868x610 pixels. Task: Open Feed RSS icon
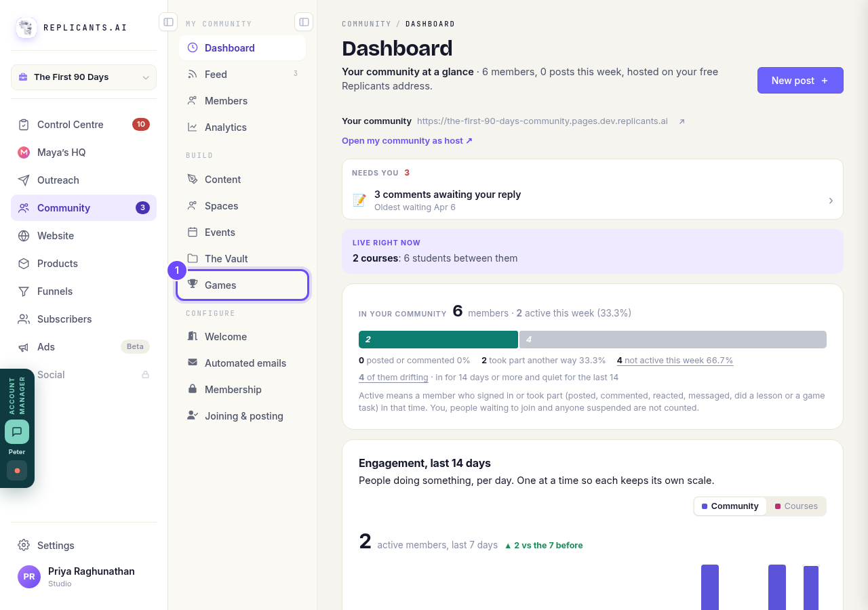[193, 75]
